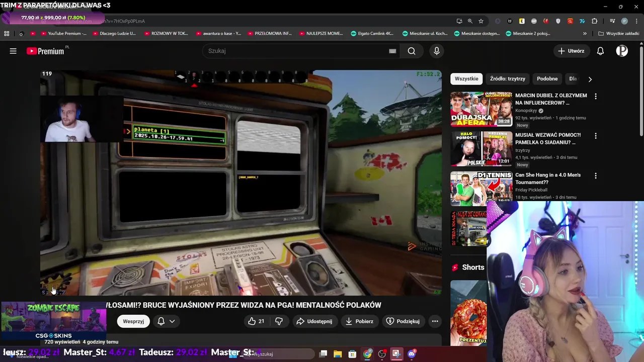Open the on-screen keyboard icon in search box
The height and width of the screenshot is (362, 644).
point(392,51)
